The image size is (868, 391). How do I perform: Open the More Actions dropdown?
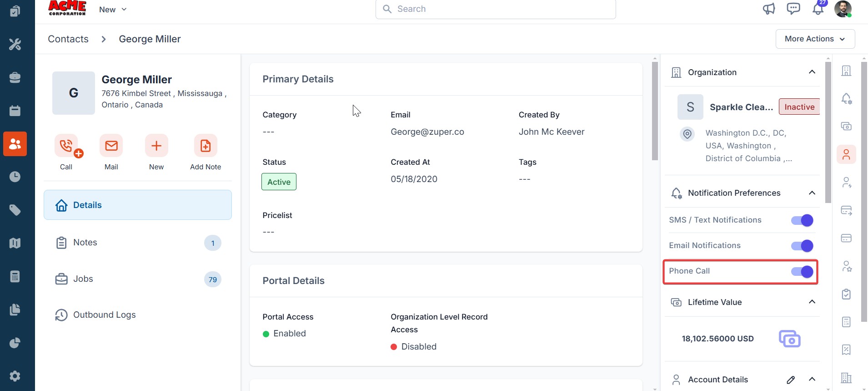[815, 39]
